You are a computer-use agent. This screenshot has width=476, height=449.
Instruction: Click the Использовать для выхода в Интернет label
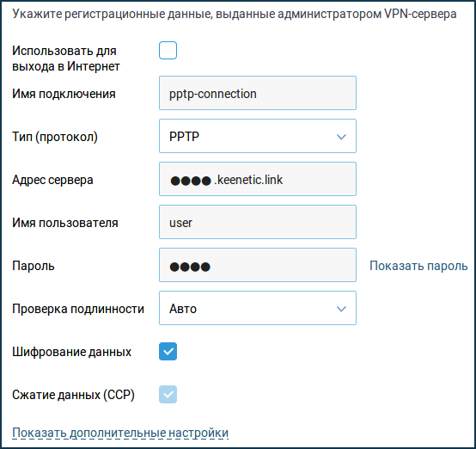[x=66, y=58]
